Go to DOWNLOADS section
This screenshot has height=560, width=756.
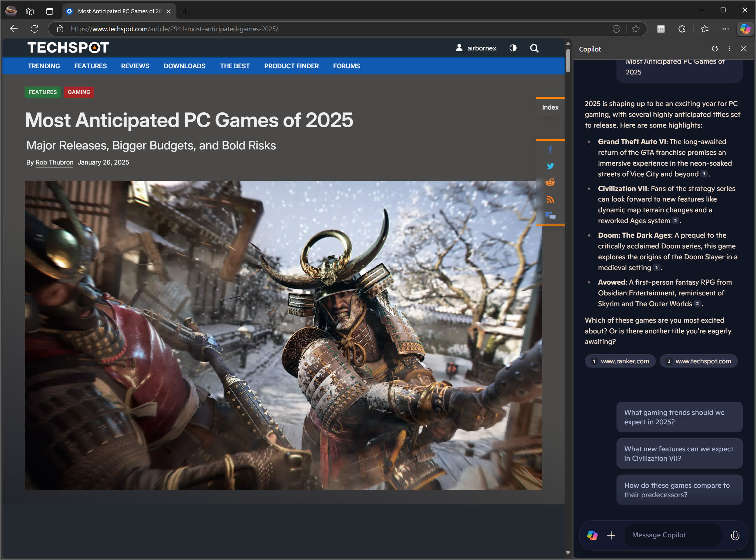click(x=185, y=66)
